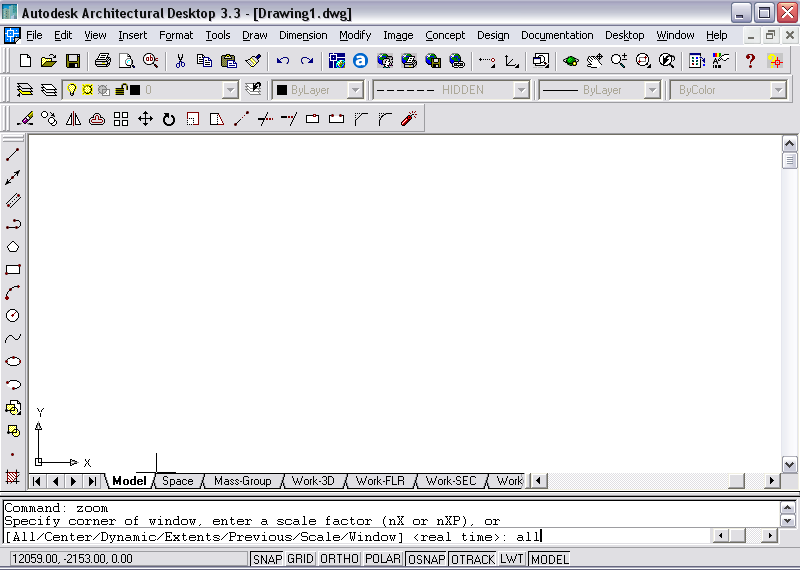The image size is (800, 570).
Task: Select the Spline draw tool
Action: [13, 338]
